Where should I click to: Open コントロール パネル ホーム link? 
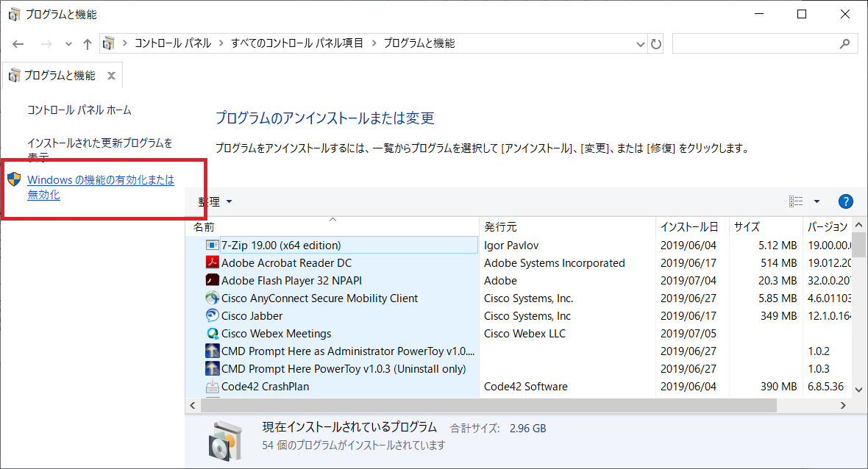[x=79, y=110]
